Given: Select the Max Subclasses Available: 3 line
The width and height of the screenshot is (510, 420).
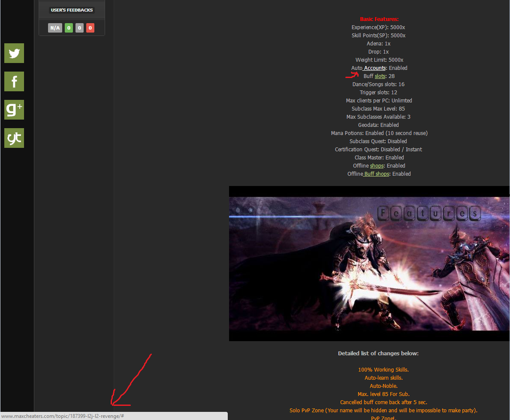Looking at the screenshot, I should [378, 117].
